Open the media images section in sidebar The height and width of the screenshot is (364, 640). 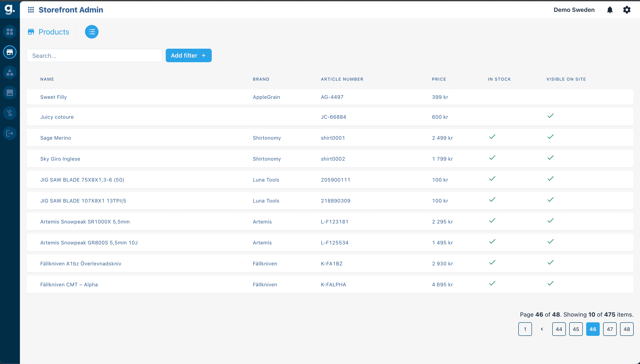(x=10, y=92)
